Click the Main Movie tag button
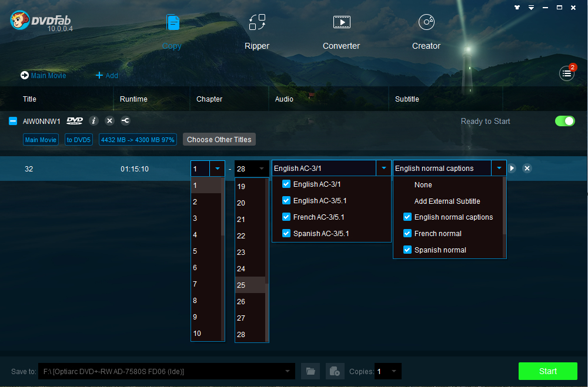The height and width of the screenshot is (387, 588). [x=41, y=140]
